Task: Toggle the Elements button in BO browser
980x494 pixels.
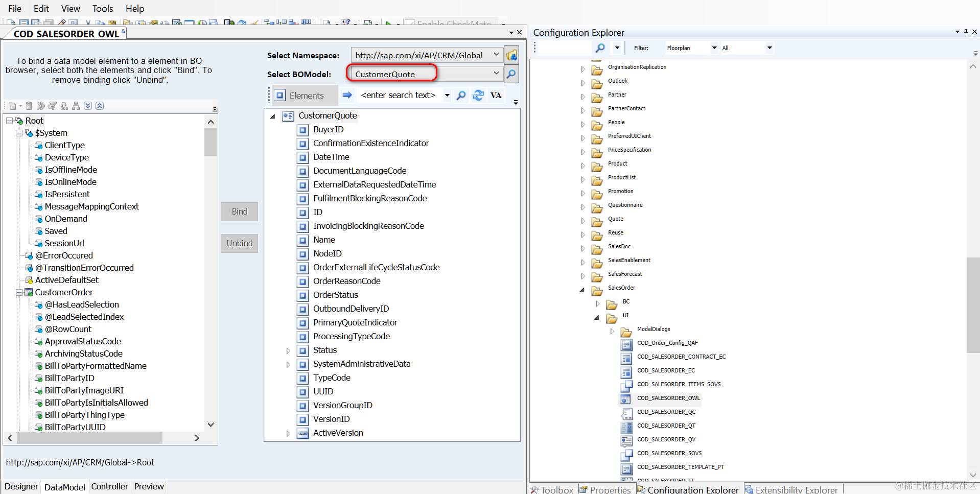Action: 305,95
